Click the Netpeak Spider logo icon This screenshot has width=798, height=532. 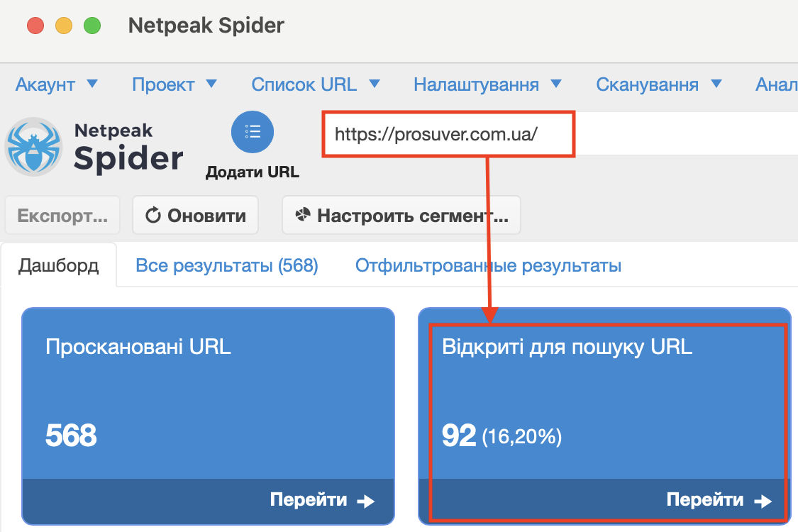(x=34, y=146)
